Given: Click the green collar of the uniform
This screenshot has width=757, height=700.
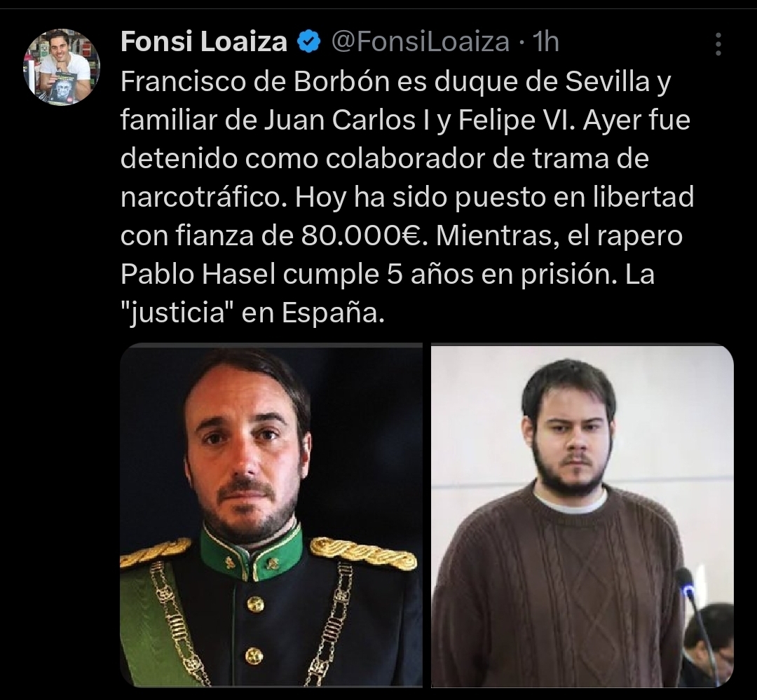Looking at the screenshot, I should tap(251, 554).
